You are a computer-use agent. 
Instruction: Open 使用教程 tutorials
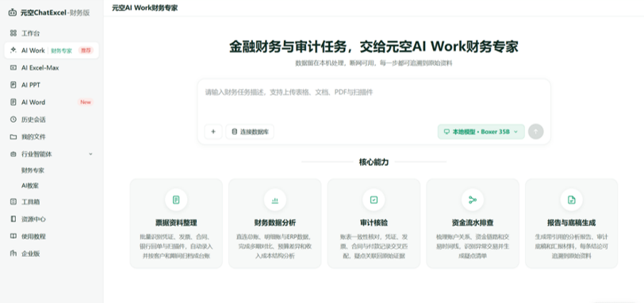tap(52, 236)
